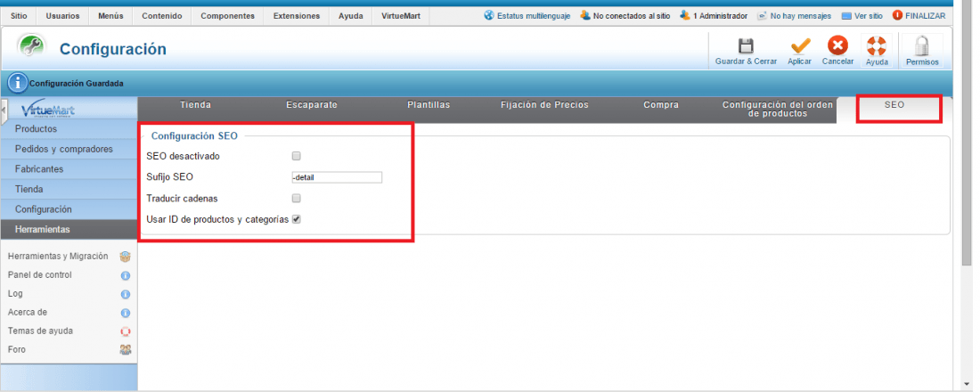
Task: Switch to the Fijación de Precios tab
Action: pos(545,105)
